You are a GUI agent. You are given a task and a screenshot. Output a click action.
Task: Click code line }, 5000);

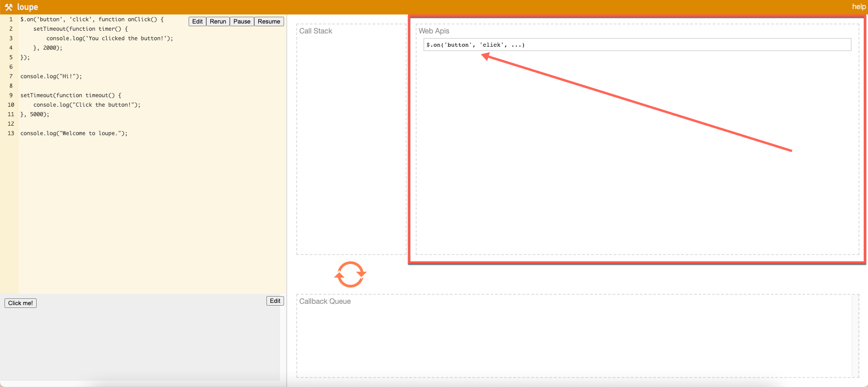coord(35,114)
